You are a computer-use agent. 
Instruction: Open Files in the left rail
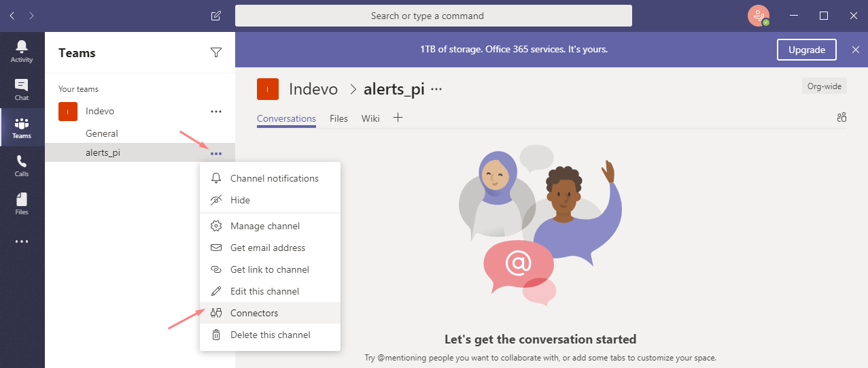click(22, 203)
